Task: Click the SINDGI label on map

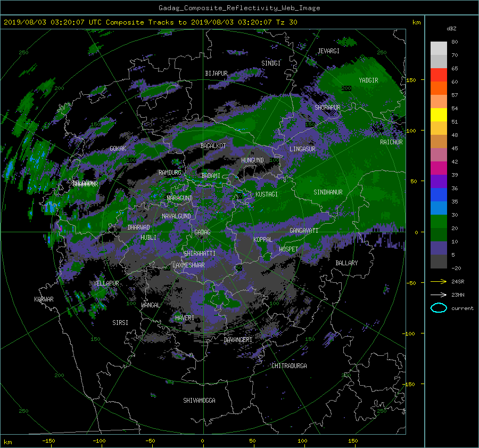Action: 271,63
